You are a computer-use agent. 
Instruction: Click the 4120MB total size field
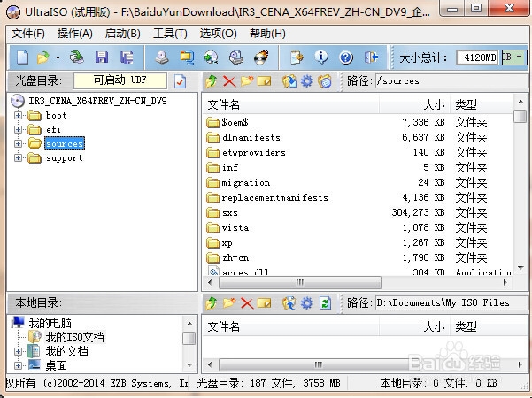[x=478, y=57]
